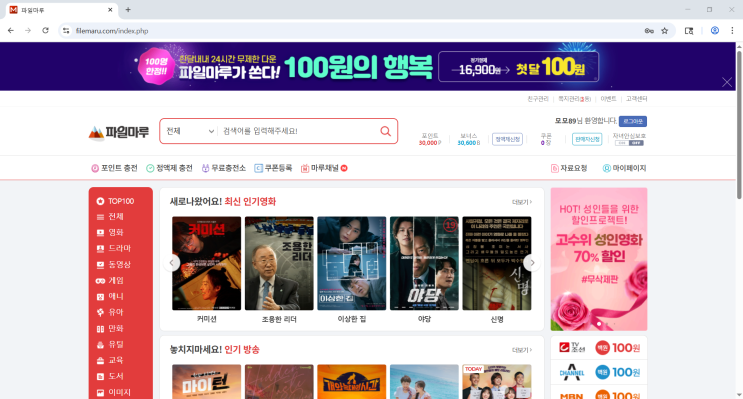743x399 pixels.
Task: Open 고객센터 customer center link
Action: point(636,99)
